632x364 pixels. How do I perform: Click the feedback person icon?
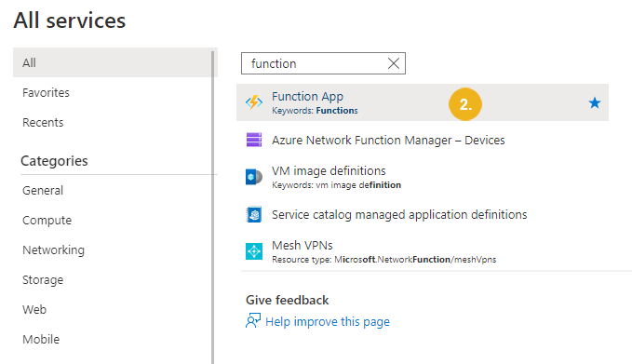click(253, 321)
